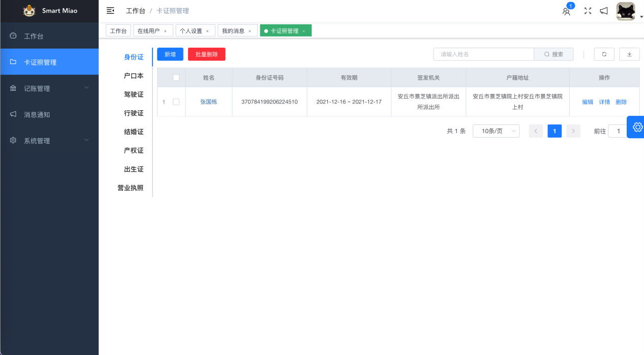
Task: Click the 请输入姓名 search input field
Action: [483, 54]
